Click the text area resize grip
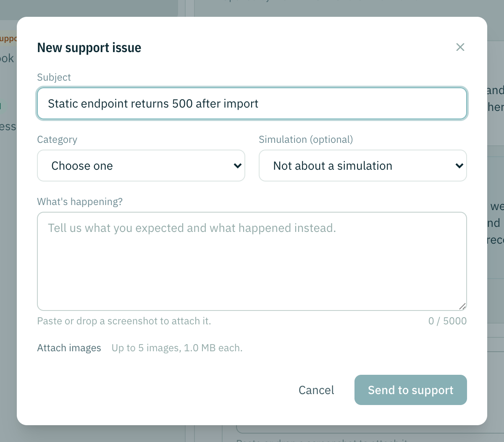The height and width of the screenshot is (442, 504). [462, 306]
